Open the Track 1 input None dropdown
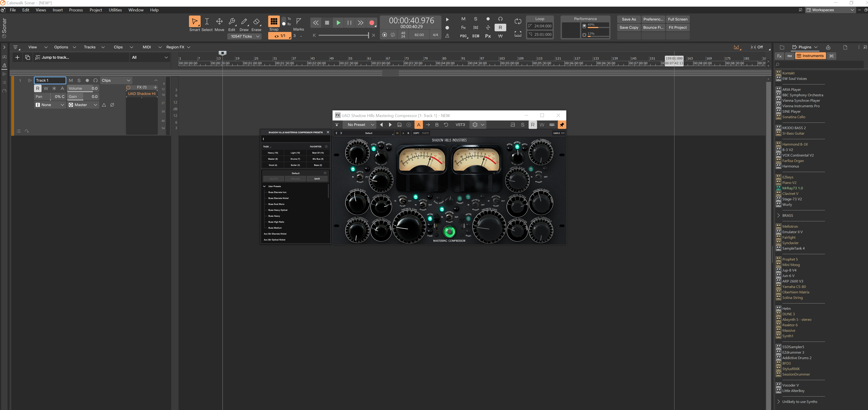868x410 pixels. click(x=50, y=105)
